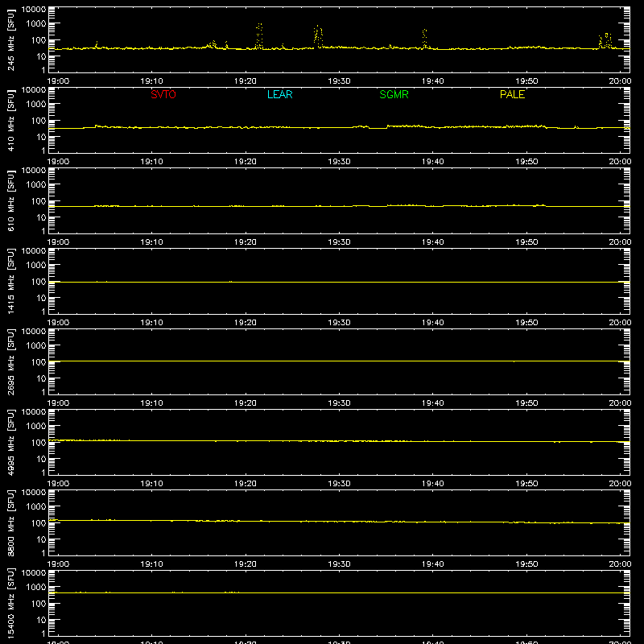
Task: Click the 19:20 label under the 8800 MHz plot
Action: 246,564
